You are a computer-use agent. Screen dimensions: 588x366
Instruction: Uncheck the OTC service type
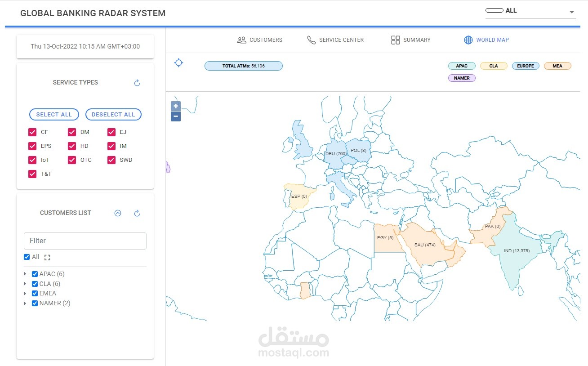[72, 160]
